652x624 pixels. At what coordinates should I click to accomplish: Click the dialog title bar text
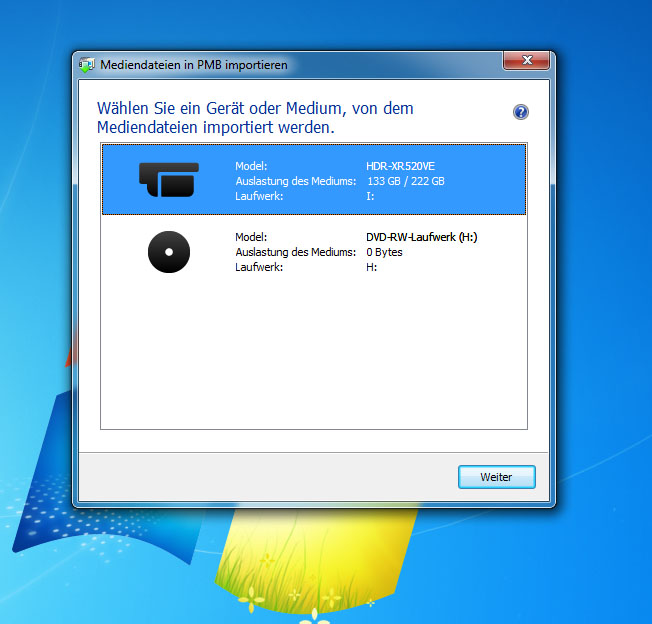click(194, 65)
